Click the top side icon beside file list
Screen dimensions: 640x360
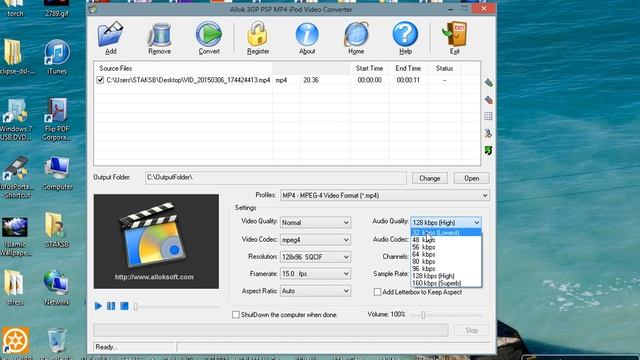[488, 83]
